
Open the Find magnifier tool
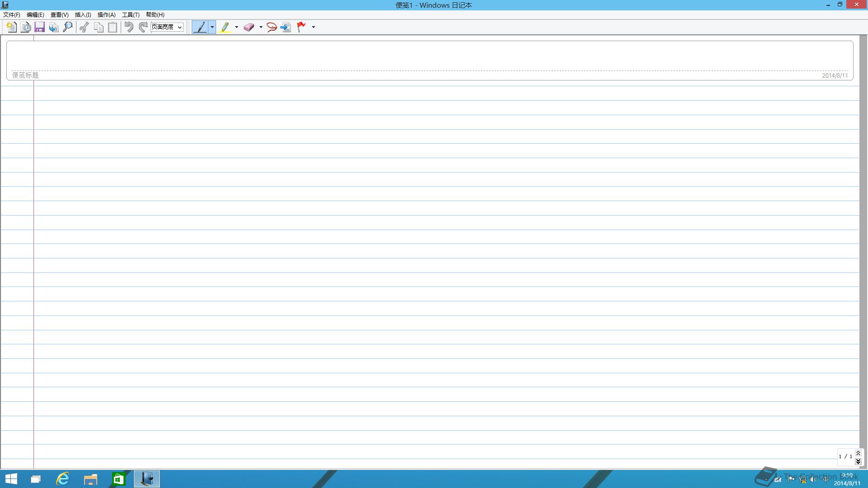[x=68, y=27]
